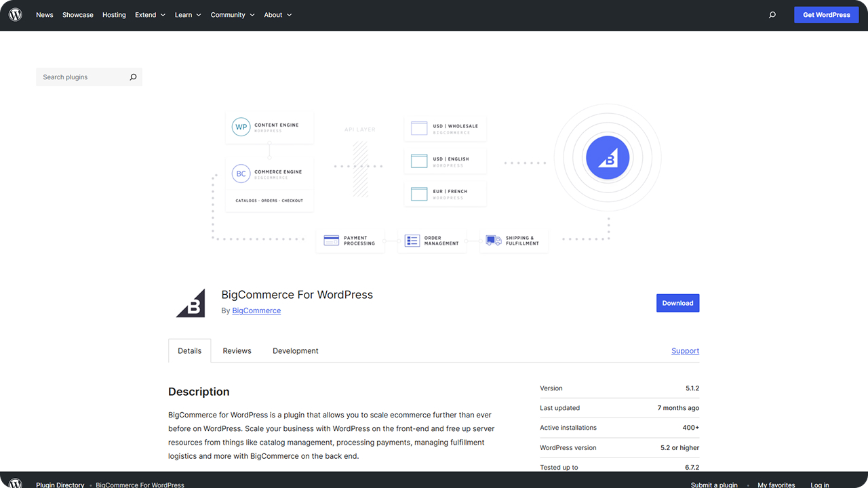This screenshot has width=868, height=488.
Task: Submit the plugin search with its magnifier icon
Action: coord(133,77)
